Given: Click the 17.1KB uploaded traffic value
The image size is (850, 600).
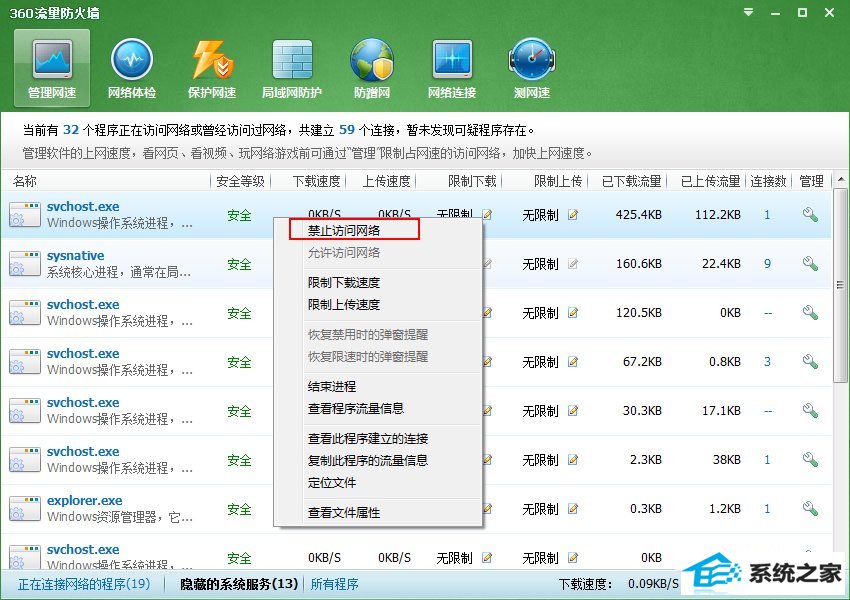Looking at the screenshot, I should [x=721, y=411].
